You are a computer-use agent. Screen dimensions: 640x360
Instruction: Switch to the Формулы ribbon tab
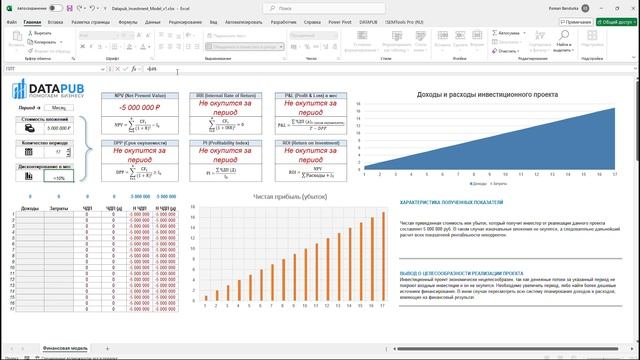[x=128, y=22]
